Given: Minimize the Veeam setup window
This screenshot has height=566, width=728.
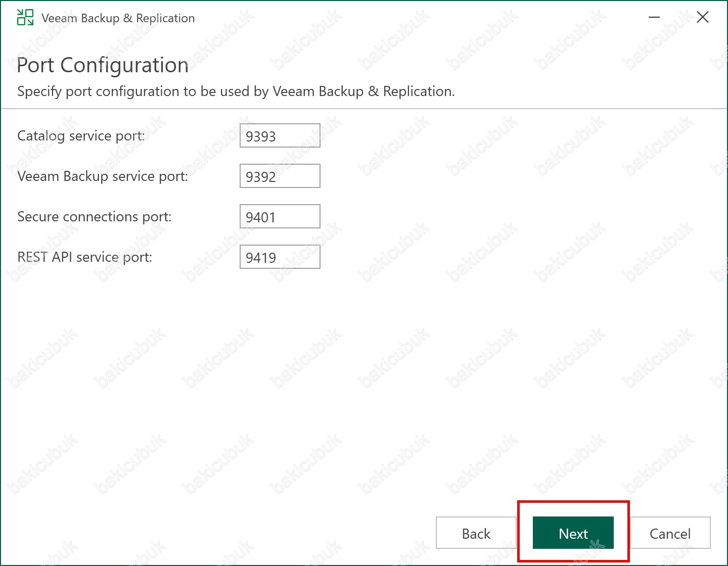Looking at the screenshot, I should (x=654, y=17).
